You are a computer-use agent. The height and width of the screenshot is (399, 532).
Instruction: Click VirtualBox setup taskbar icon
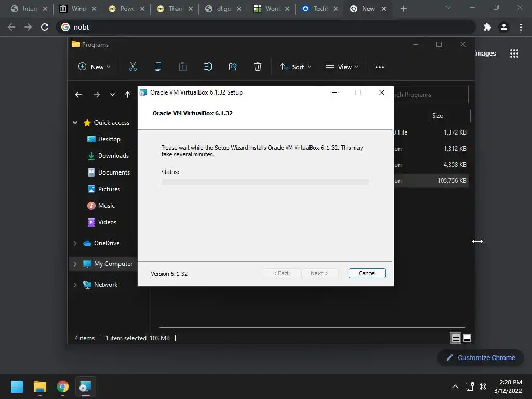[x=85, y=387]
